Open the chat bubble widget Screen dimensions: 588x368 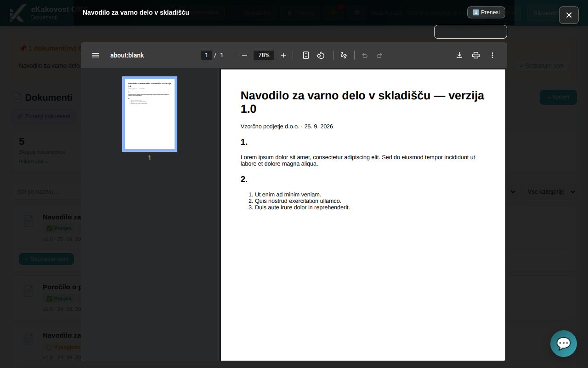pos(564,344)
